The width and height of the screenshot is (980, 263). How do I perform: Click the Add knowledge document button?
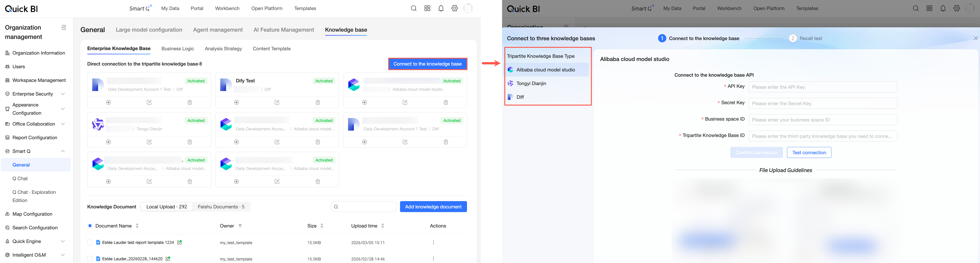point(433,207)
